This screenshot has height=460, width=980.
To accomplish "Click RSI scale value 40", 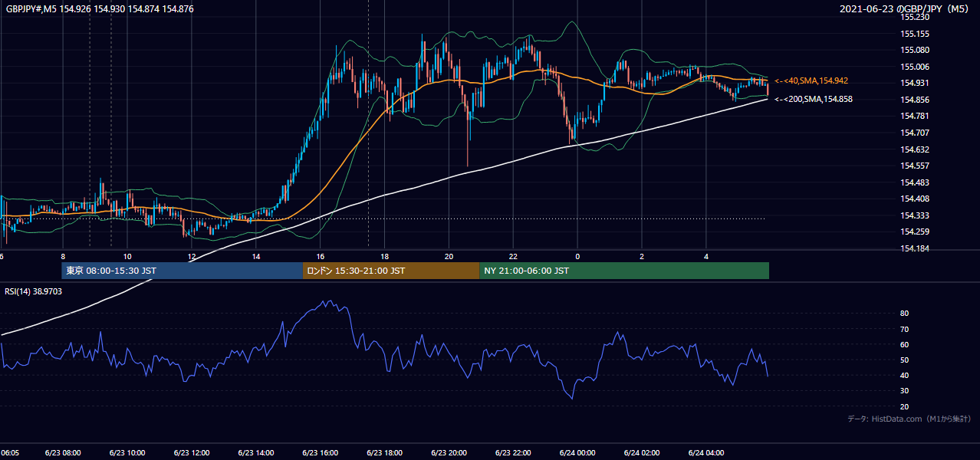I will click(905, 375).
